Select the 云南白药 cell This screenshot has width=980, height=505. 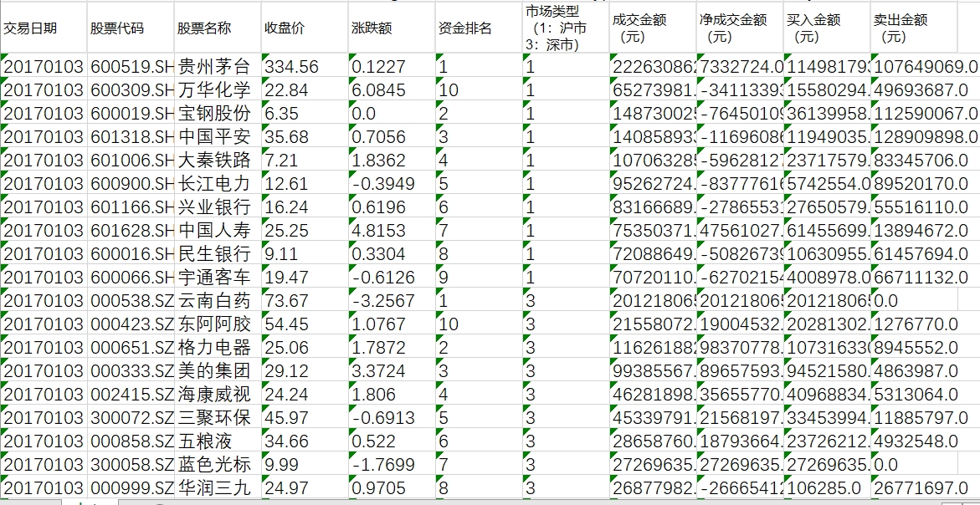(218, 299)
